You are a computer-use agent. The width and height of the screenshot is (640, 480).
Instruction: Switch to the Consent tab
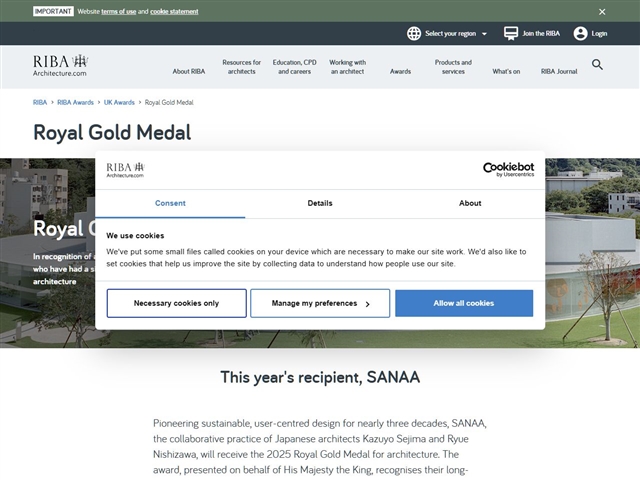[170, 203]
